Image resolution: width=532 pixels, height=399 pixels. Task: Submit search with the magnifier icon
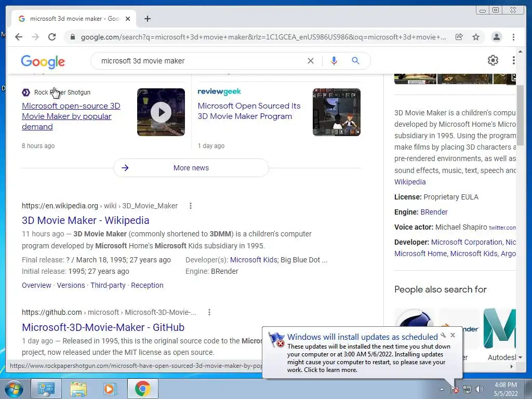[x=355, y=61]
